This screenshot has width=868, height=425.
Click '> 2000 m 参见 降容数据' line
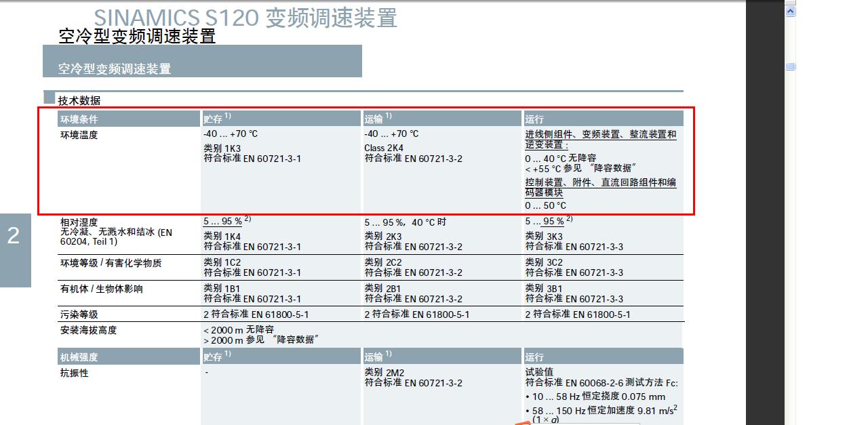point(262,340)
